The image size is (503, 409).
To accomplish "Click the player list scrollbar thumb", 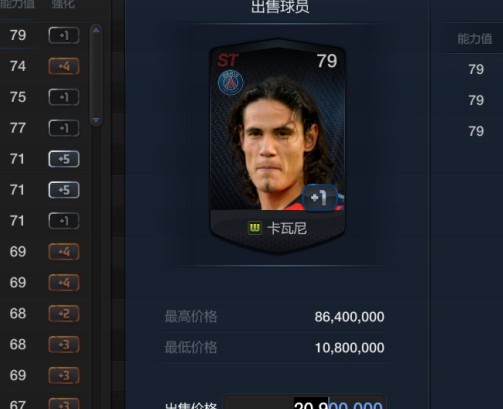I will [x=96, y=75].
